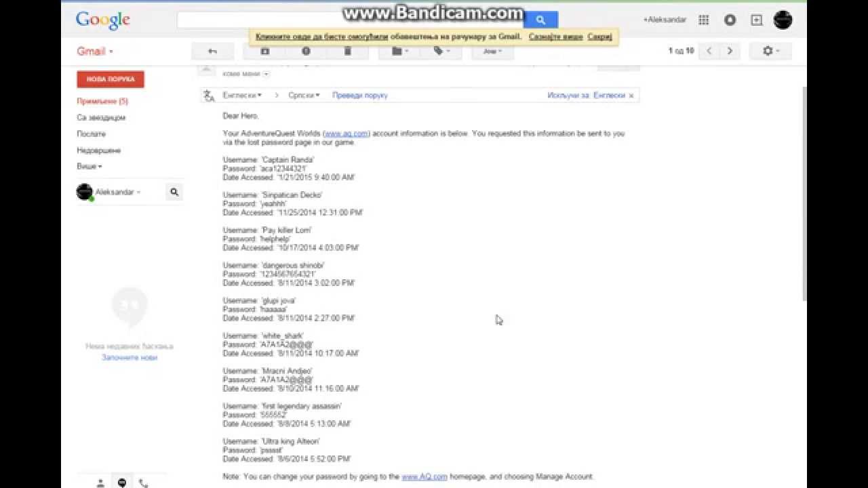The width and height of the screenshot is (868, 488).
Task: Open the Google apps grid
Action: click(704, 20)
